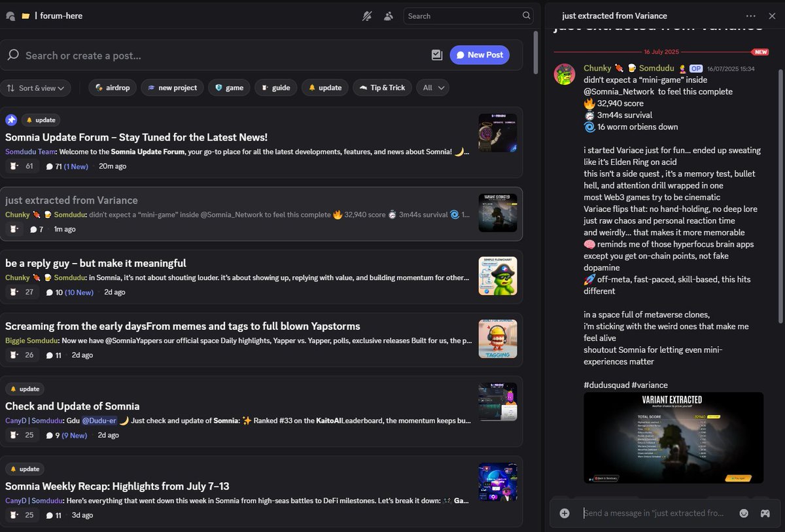Toggle the airdrop tag filter
Viewport: 785px width, 532px height.
coord(112,87)
